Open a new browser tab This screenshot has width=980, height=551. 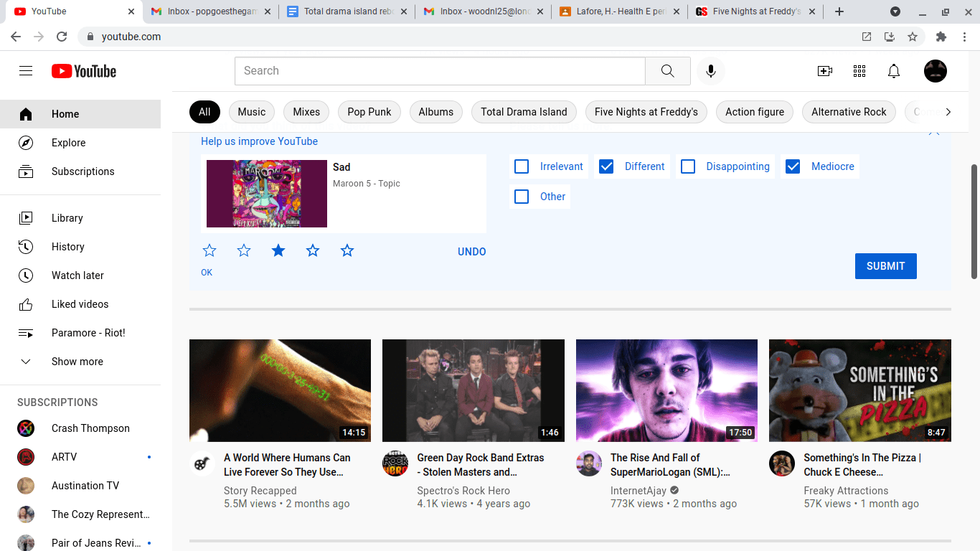pyautogui.click(x=839, y=11)
